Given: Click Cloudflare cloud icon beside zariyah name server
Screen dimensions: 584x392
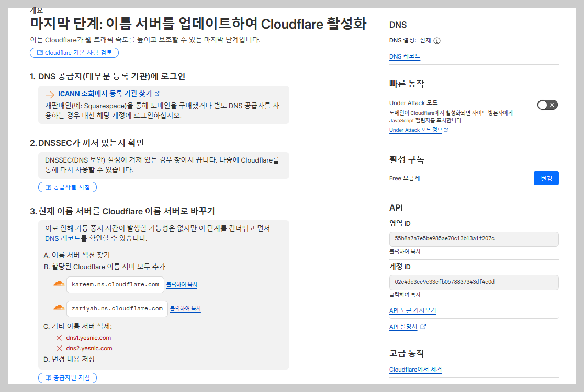Looking at the screenshot, I should [x=59, y=307].
